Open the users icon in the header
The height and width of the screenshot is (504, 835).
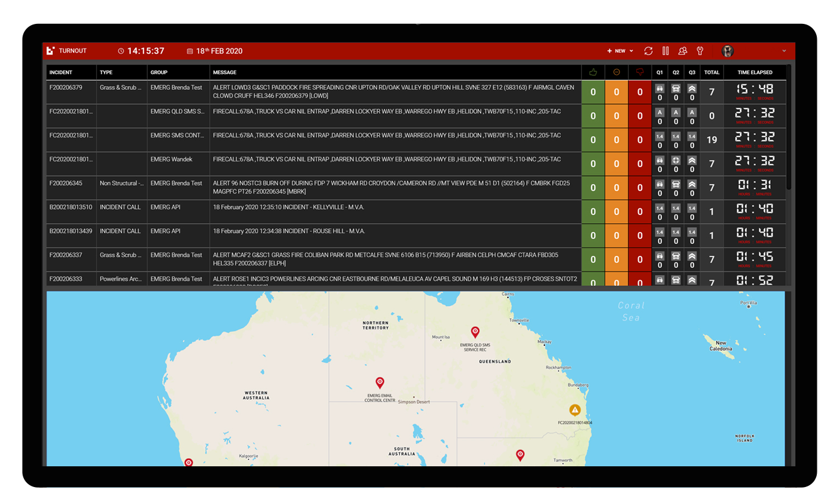(x=682, y=51)
